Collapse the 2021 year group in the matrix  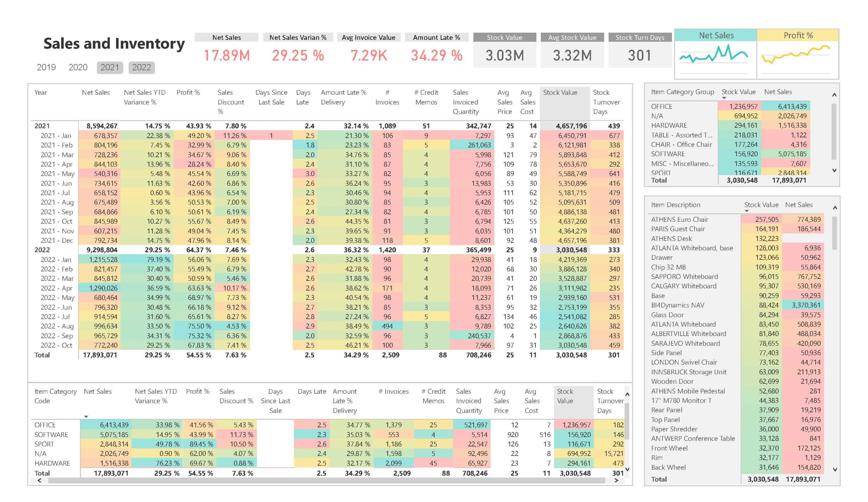coord(41,126)
